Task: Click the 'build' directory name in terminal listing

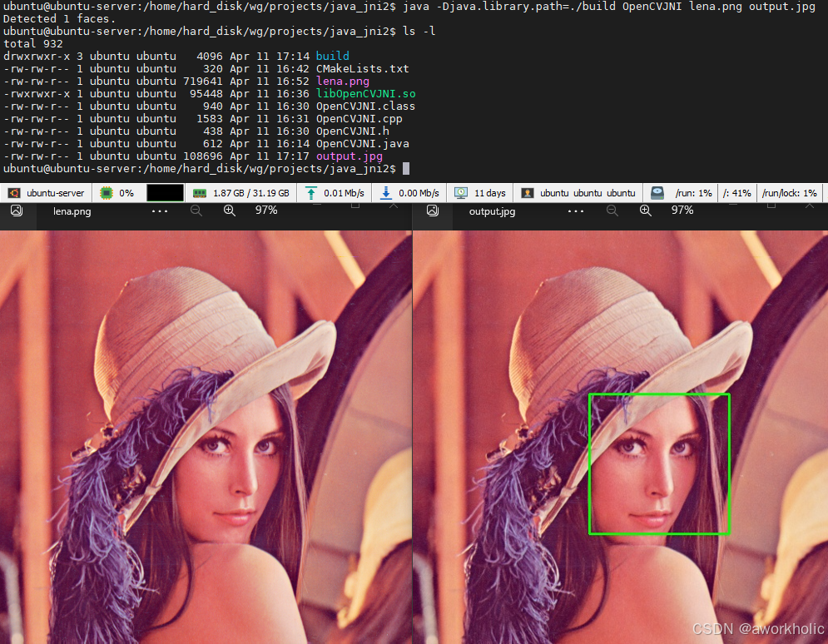Action: click(332, 56)
